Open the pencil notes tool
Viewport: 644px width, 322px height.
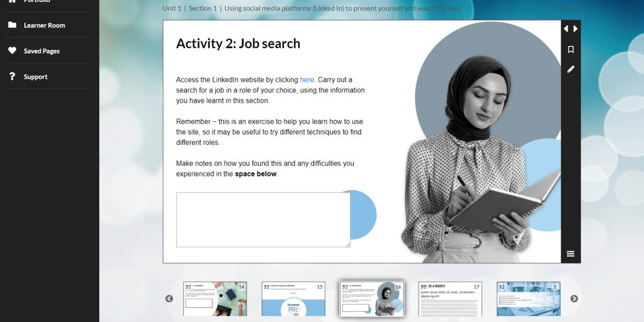(570, 69)
